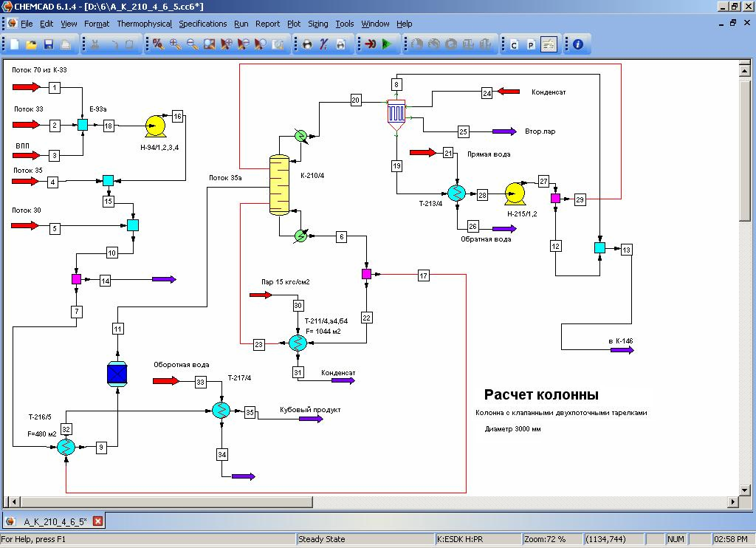This screenshot has height=548, width=756.
Task: Select stream label 13
Action: [x=626, y=250]
